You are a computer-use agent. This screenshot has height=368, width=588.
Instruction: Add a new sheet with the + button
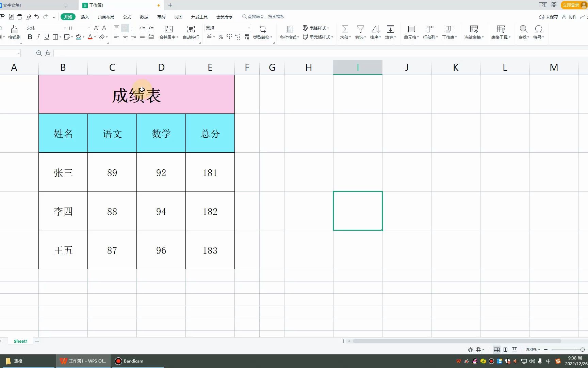37,341
